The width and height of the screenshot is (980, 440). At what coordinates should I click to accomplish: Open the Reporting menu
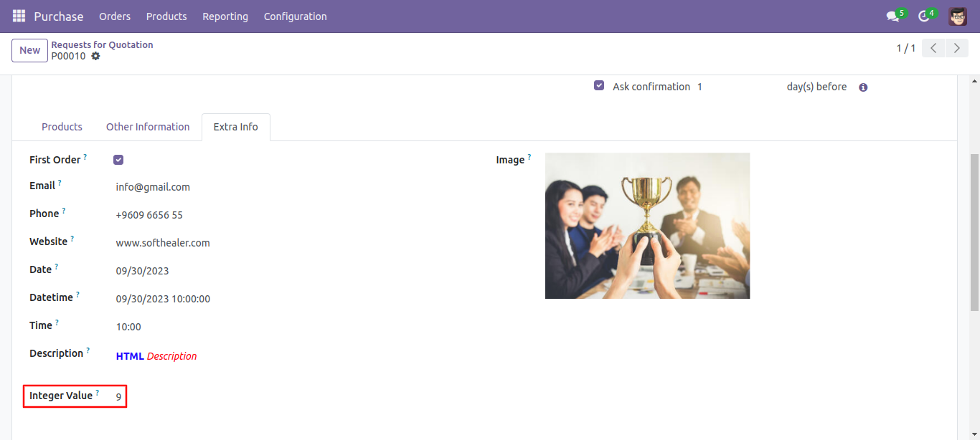(225, 16)
